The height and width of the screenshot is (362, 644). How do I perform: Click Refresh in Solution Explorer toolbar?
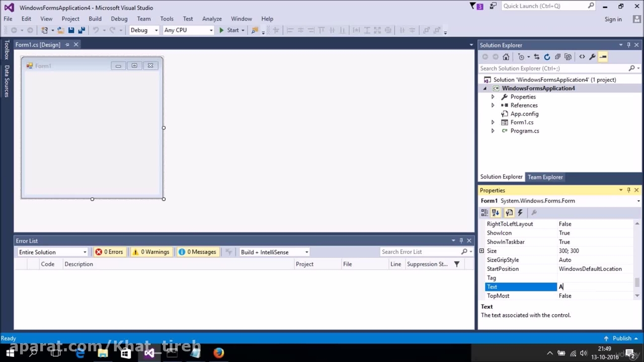tap(547, 57)
